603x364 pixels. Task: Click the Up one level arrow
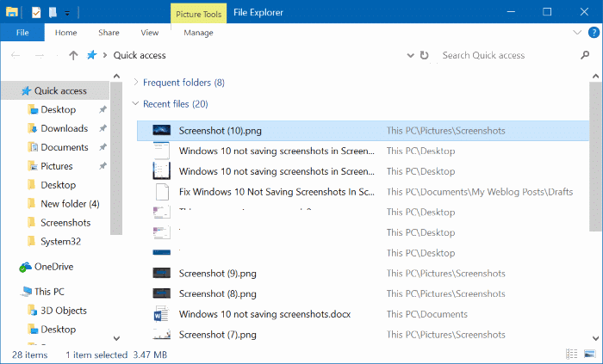(73, 55)
